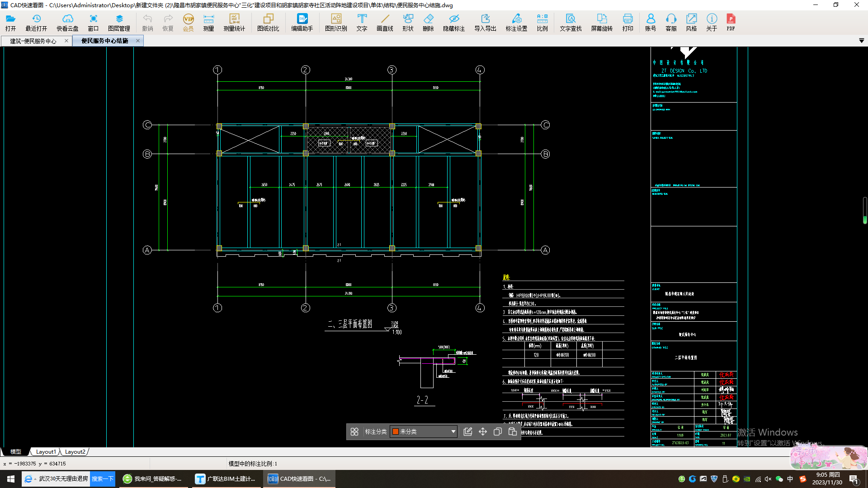Image resolution: width=868 pixels, height=488 pixels.
Task: Switch to 建筑-便民服务中心 document tab
Action: coord(33,41)
